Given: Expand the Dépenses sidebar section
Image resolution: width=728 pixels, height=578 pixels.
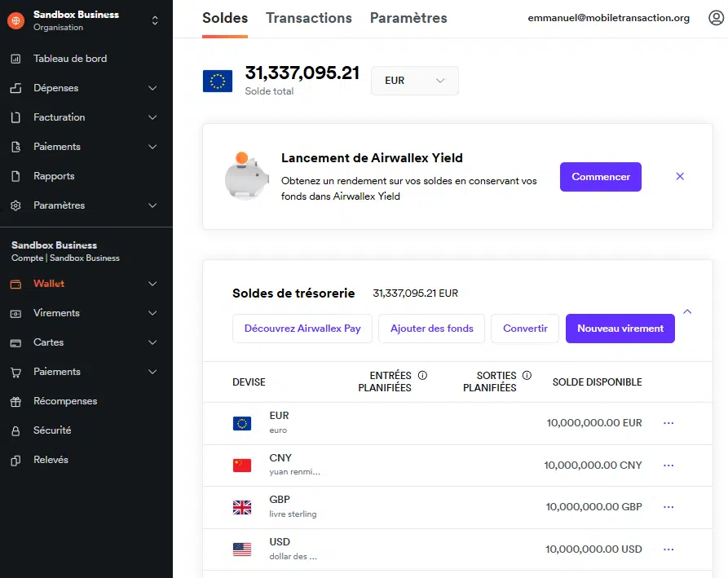Looking at the screenshot, I should click(152, 88).
